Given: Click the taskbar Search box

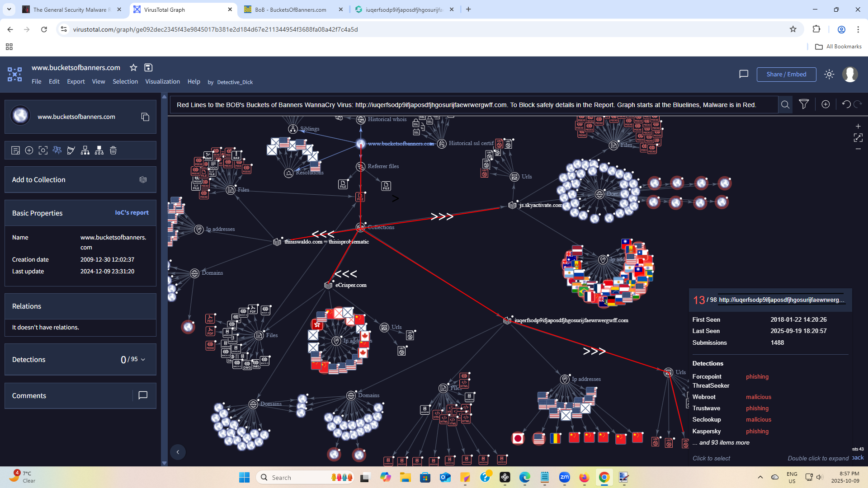Looking at the screenshot, I should (306, 478).
